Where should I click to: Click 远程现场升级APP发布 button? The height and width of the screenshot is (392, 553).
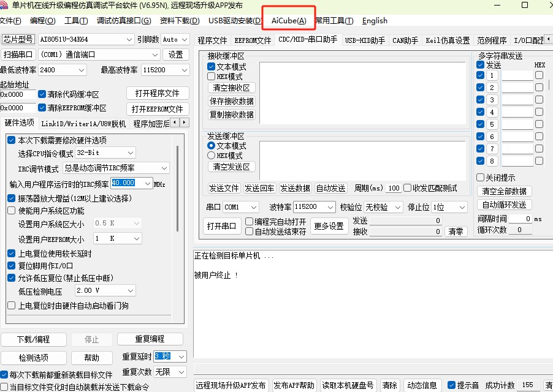(x=231, y=385)
